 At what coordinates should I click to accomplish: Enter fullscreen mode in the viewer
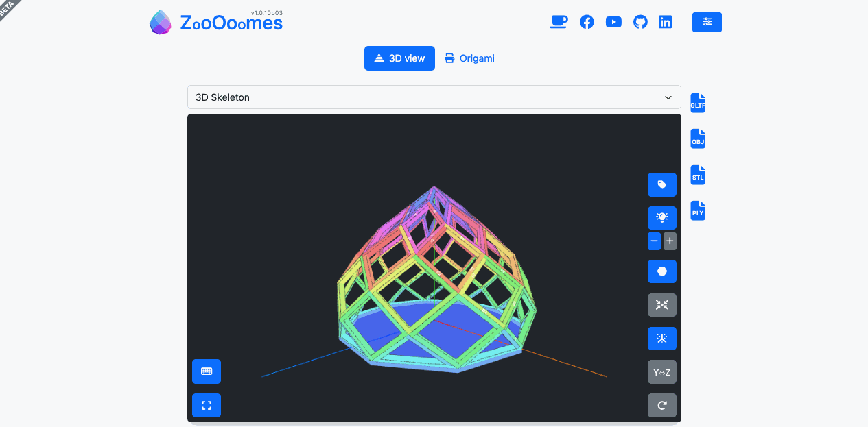click(207, 406)
